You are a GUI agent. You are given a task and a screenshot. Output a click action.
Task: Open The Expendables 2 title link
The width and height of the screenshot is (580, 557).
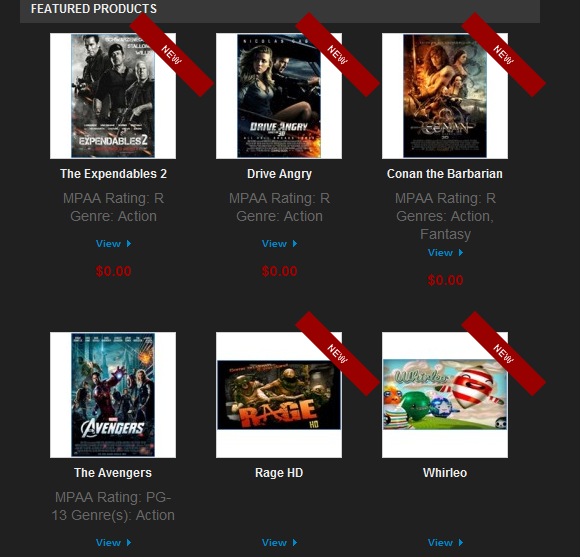[x=113, y=174]
